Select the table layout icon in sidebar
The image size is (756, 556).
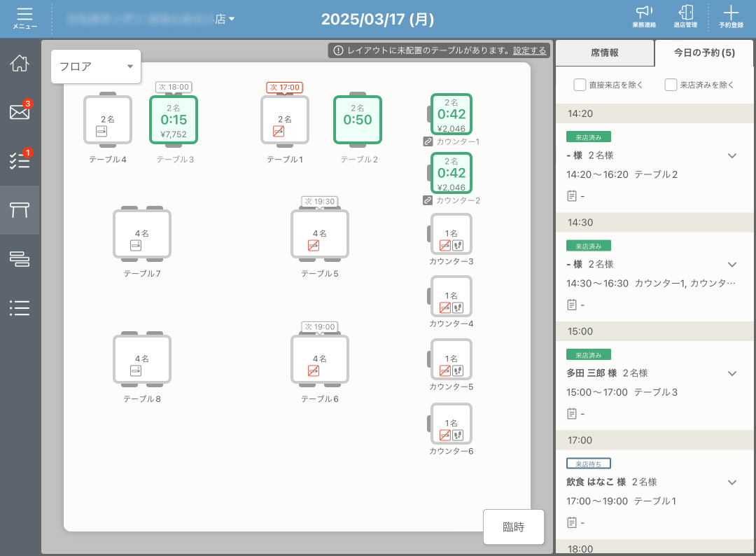tap(20, 209)
